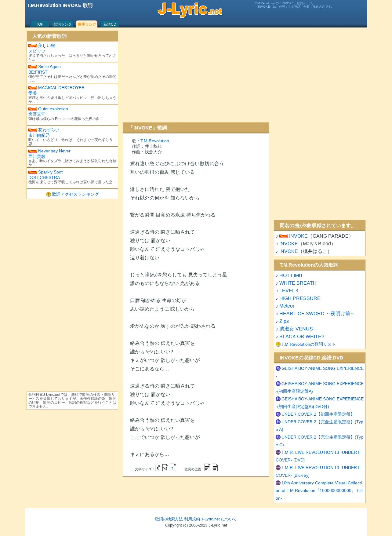Open Quiet explosion lyrics

(53, 109)
